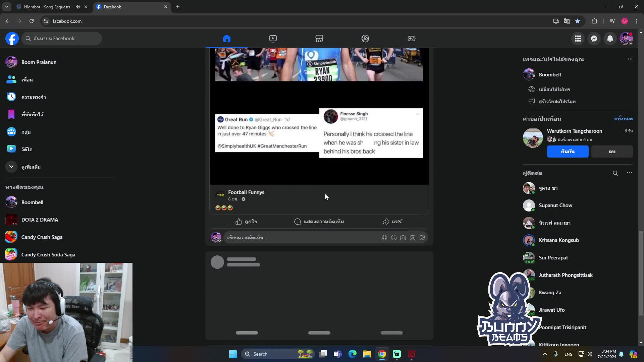Insert GIF in comment
644x362 pixels.
pos(413,238)
